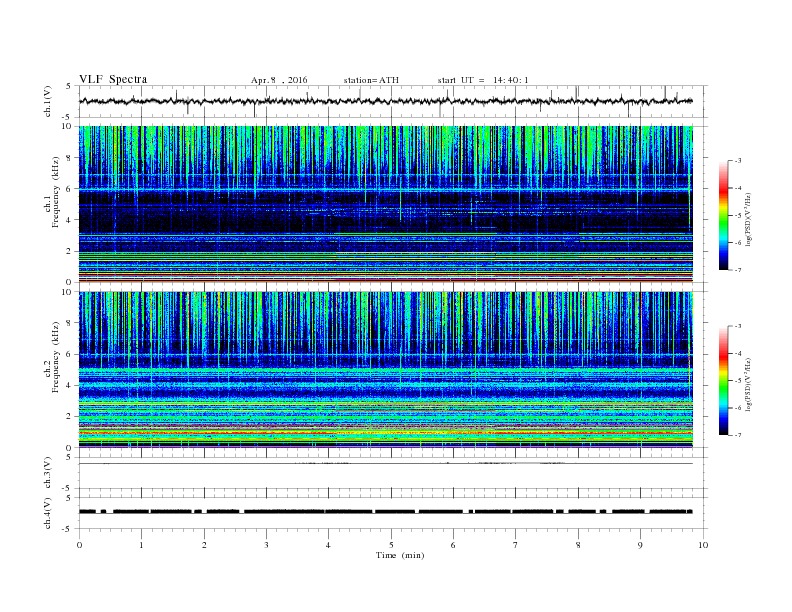The width and height of the screenshot is (792, 612).
Task: Click the ch.1 color bar "log(PSD)(V²/Hz)" label
Action: point(748,220)
